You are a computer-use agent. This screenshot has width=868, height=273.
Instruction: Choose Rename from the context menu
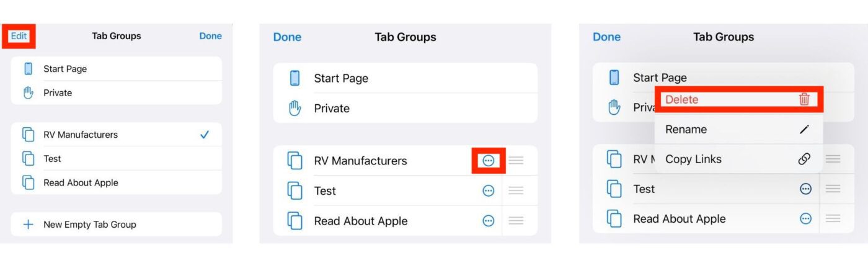coord(686,129)
